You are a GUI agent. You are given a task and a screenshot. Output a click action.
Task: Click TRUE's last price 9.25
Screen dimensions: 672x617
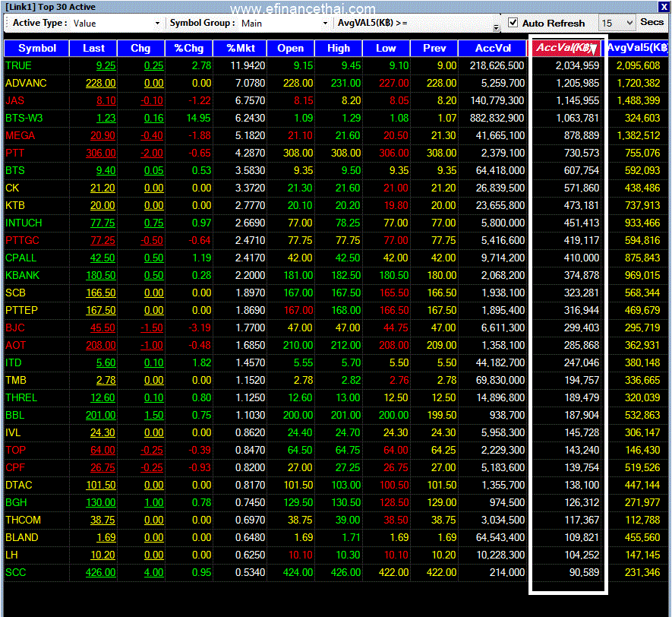coord(106,65)
